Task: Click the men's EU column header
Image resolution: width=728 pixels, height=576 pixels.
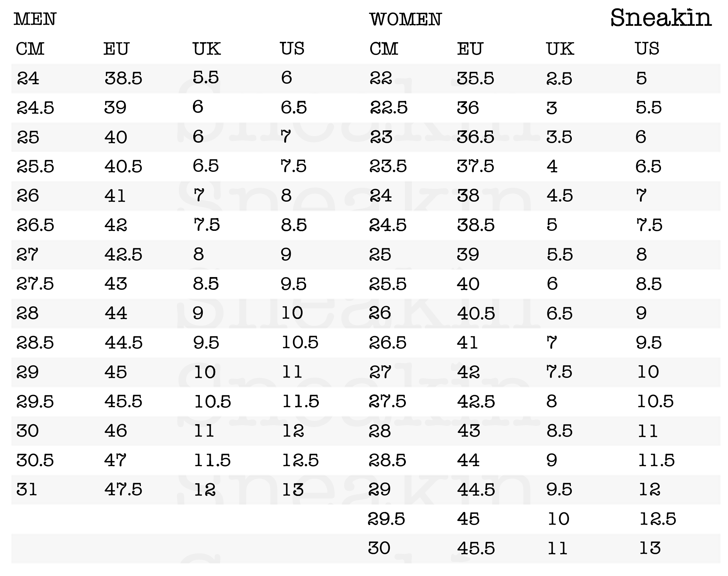Action: [116, 49]
